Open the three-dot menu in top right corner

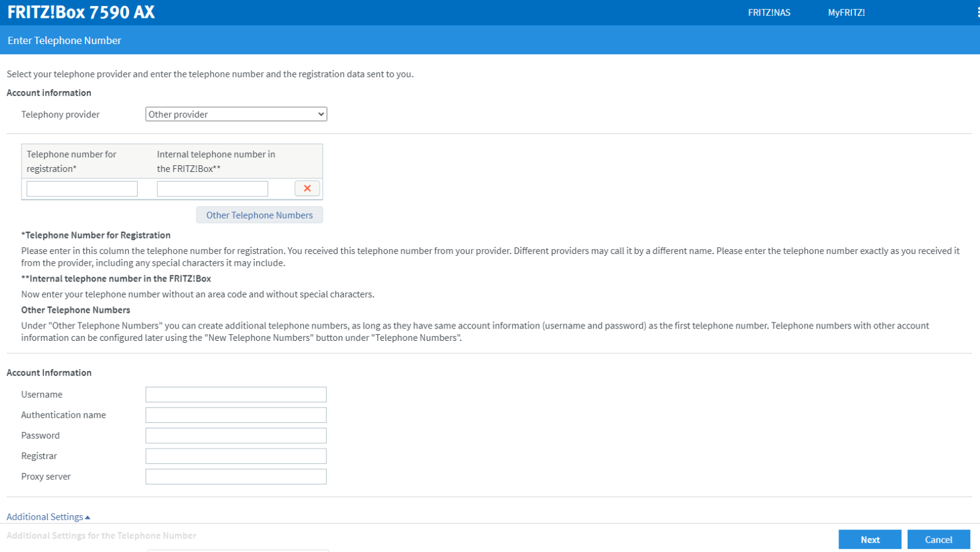978,12
